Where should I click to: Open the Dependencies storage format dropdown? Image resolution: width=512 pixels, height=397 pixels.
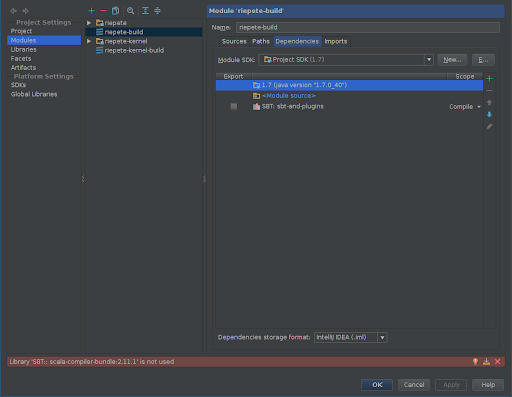pos(350,337)
